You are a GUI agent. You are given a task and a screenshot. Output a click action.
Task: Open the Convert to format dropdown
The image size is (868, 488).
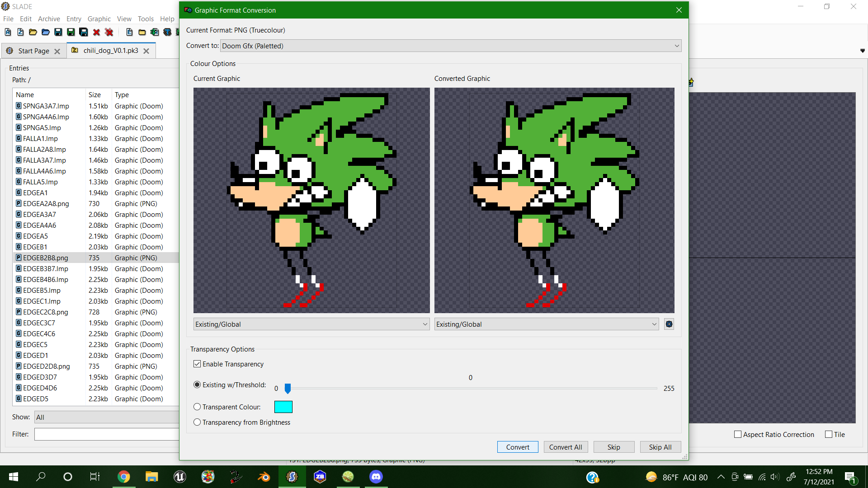point(451,46)
